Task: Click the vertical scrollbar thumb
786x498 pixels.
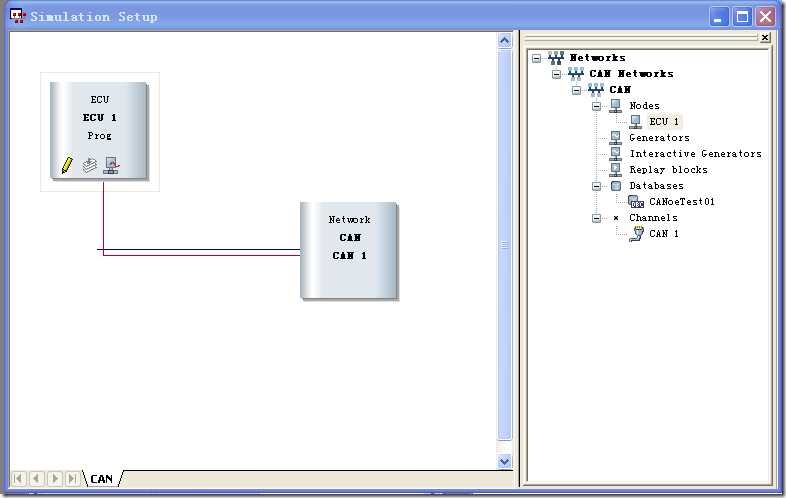Action: (505, 245)
